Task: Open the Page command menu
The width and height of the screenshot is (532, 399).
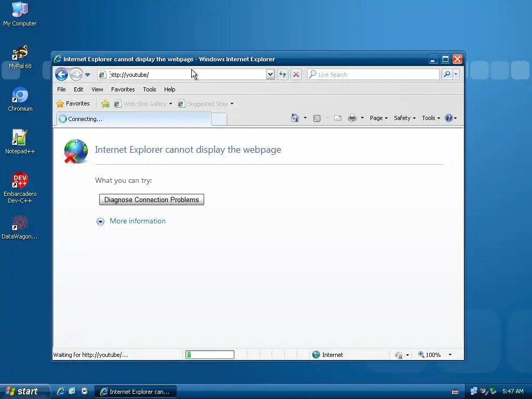Action: (379, 118)
